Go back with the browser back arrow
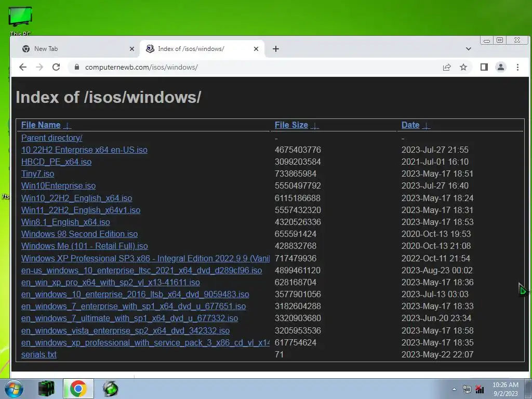This screenshot has width=532, height=399. tap(23, 67)
